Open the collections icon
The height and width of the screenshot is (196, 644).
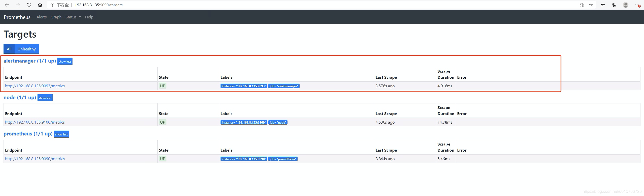coord(614,5)
